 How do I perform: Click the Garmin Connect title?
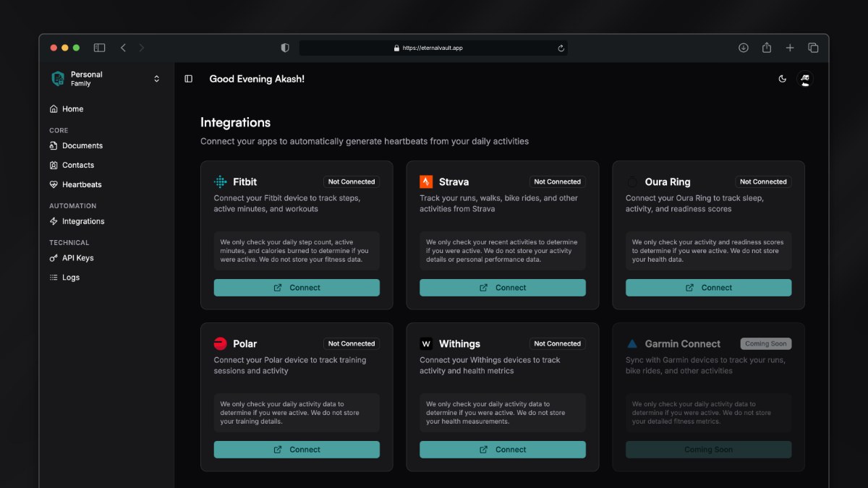coord(683,344)
